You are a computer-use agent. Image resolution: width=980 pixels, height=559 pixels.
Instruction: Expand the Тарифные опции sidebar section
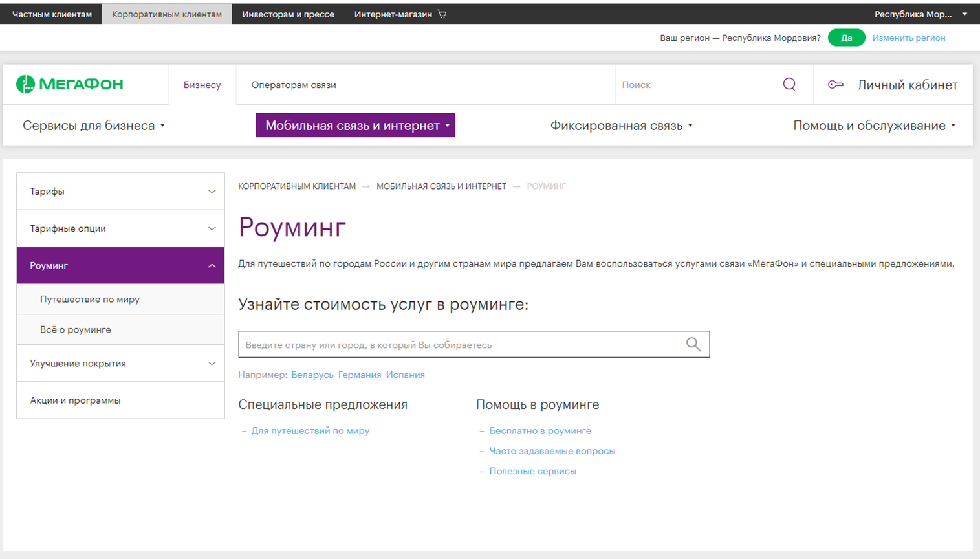120,228
